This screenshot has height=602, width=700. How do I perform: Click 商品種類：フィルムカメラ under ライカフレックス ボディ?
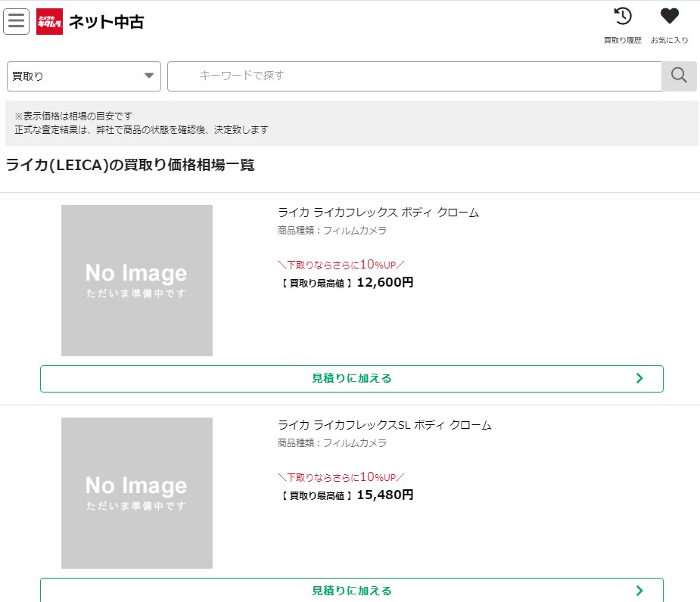pyautogui.click(x=332, y=230)
